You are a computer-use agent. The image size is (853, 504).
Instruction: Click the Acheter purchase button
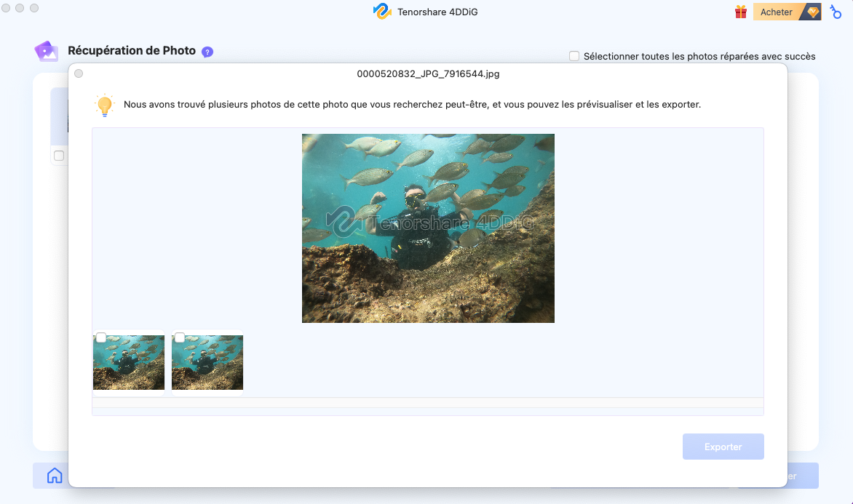coord(787,12)
